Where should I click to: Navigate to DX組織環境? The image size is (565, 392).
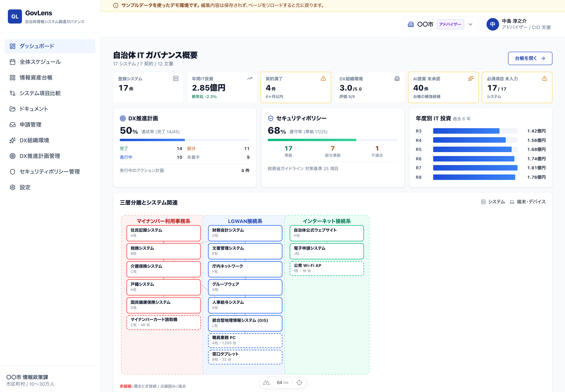(x=50, y=140)
